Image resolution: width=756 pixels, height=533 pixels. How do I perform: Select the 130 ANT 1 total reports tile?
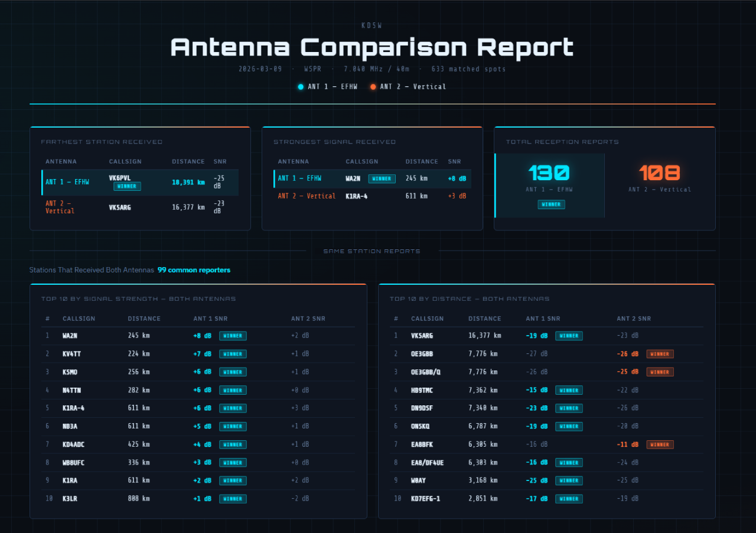[x=550, y=185]
